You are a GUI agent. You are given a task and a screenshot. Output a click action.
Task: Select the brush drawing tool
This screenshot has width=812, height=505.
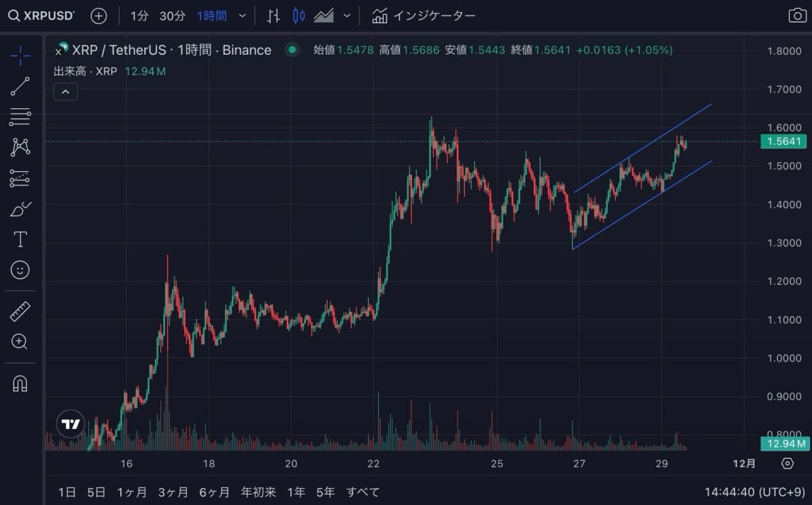click(20, 209)
